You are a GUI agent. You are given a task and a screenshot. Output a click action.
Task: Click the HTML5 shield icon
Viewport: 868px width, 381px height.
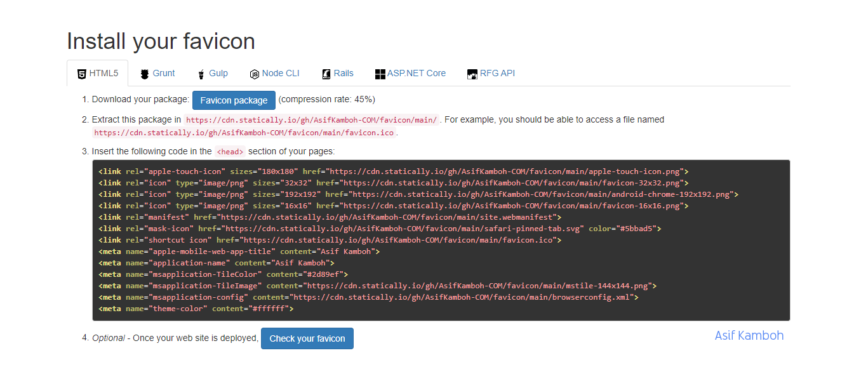pos(81,73)
